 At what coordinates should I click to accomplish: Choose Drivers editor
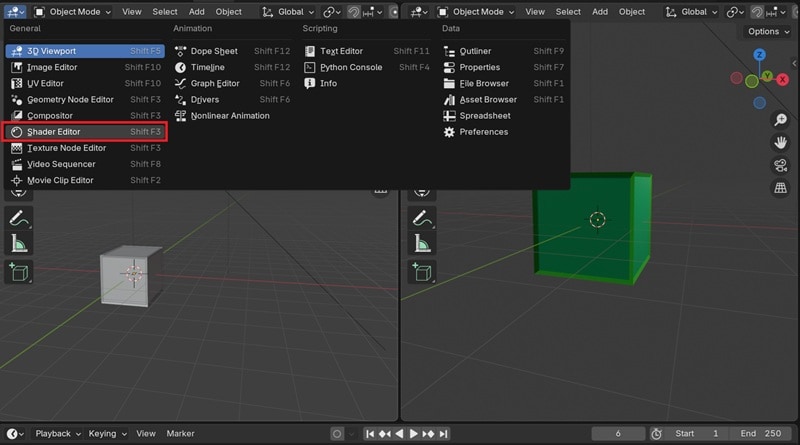click(x=232, y=100)
